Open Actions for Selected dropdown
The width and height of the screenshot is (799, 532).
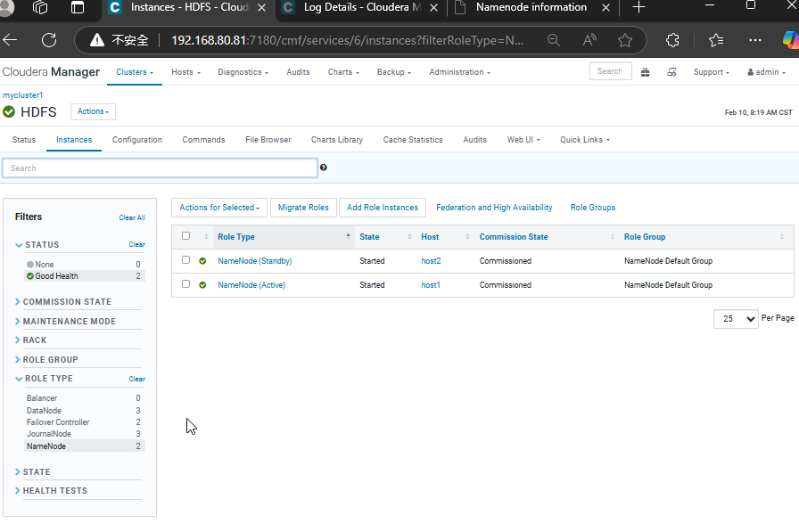[219, 208]
